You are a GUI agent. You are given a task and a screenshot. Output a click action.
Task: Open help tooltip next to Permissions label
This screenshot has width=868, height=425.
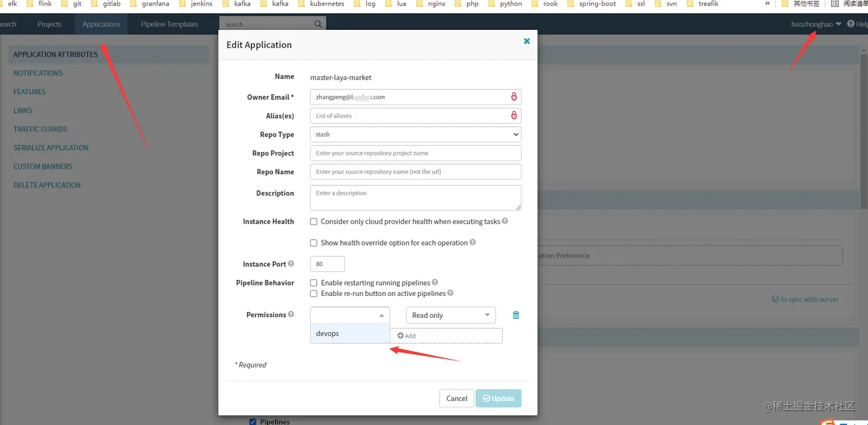tap(291, 314)
